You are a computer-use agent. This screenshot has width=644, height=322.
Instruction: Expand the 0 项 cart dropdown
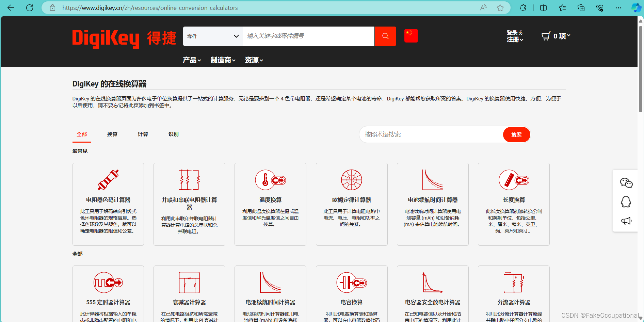tap(562, 36)
